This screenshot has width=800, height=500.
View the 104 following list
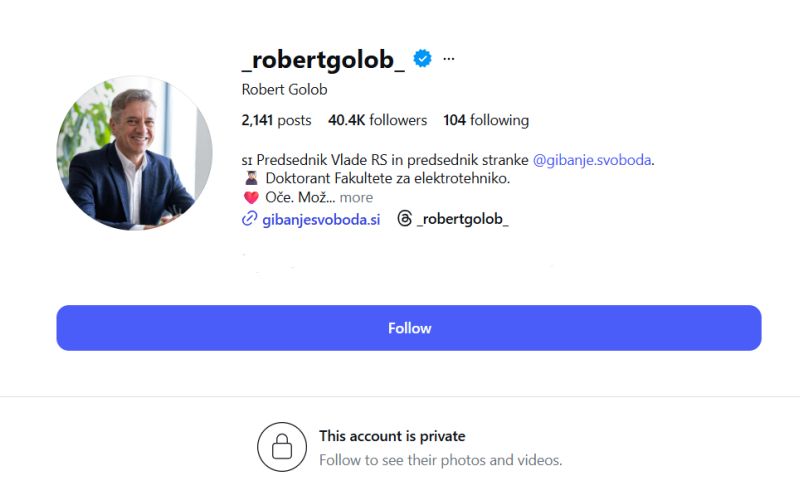[x=486, y=120]
